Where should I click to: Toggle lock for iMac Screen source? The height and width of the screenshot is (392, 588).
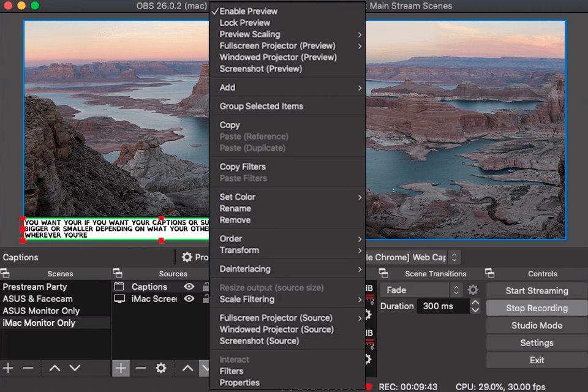tap(206, 299)
